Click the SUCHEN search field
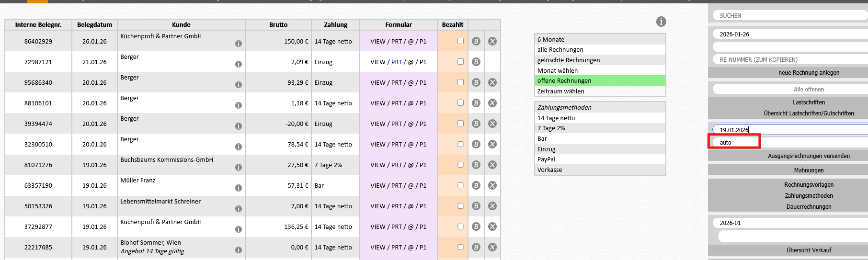This screenshot has width=868, height=260. coord(790,16)
